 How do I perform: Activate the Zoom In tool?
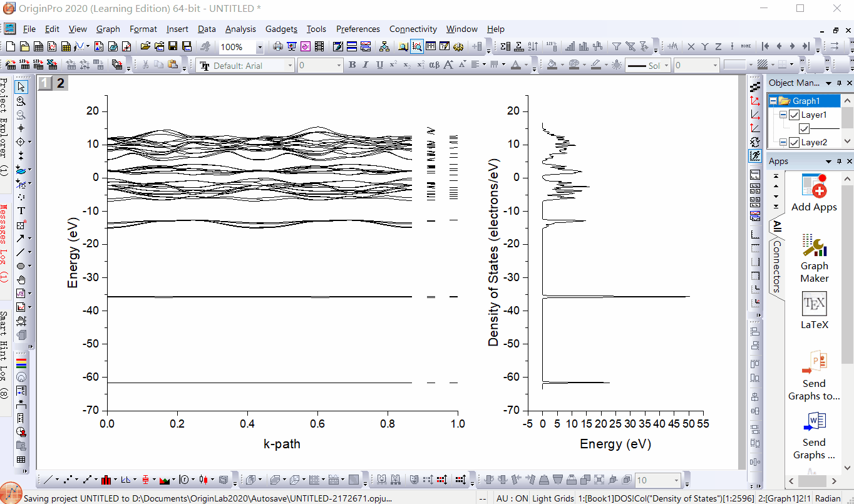coord(21,101)
